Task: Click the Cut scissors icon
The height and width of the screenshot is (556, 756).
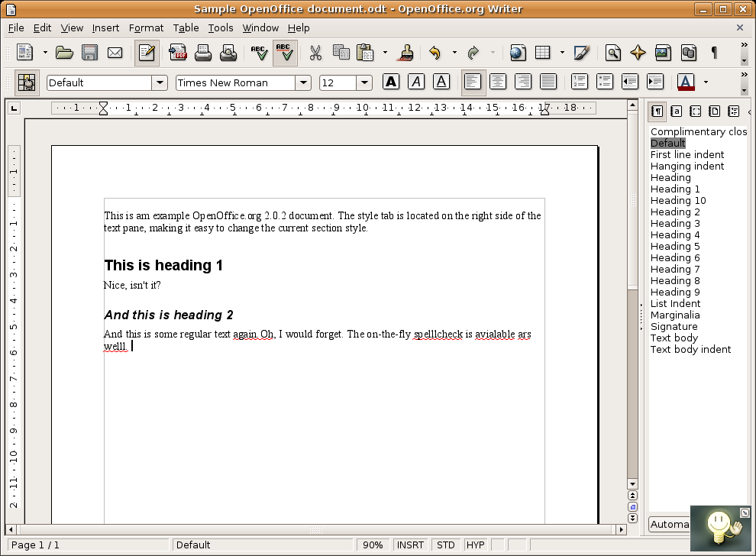Action: point(315,53)
